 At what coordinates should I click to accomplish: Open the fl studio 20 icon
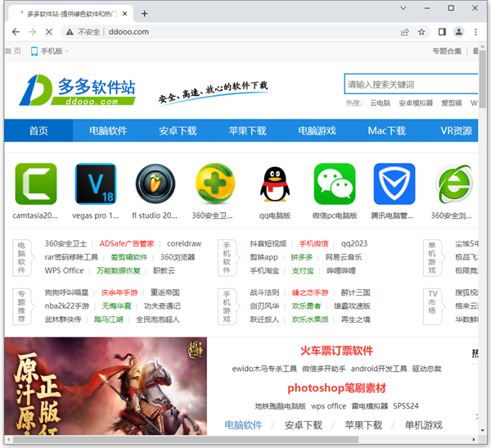[x=155, y=183]
